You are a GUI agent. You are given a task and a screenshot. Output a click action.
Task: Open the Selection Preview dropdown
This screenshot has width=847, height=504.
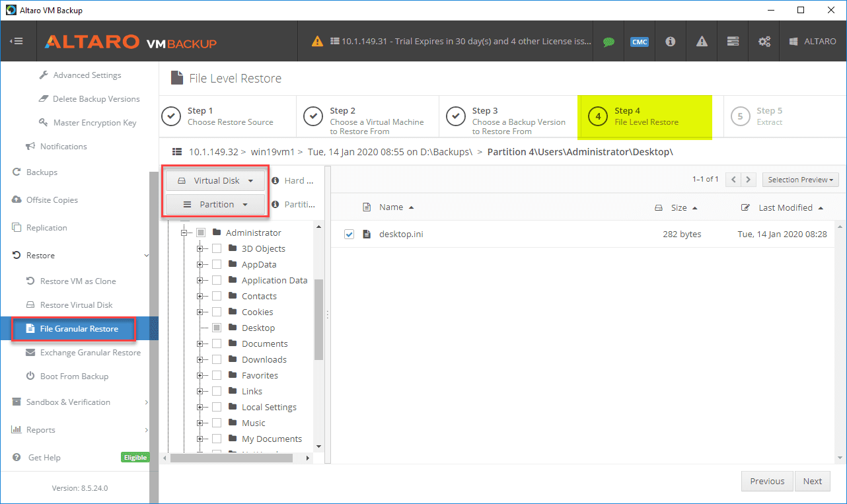tap(800, 180)
